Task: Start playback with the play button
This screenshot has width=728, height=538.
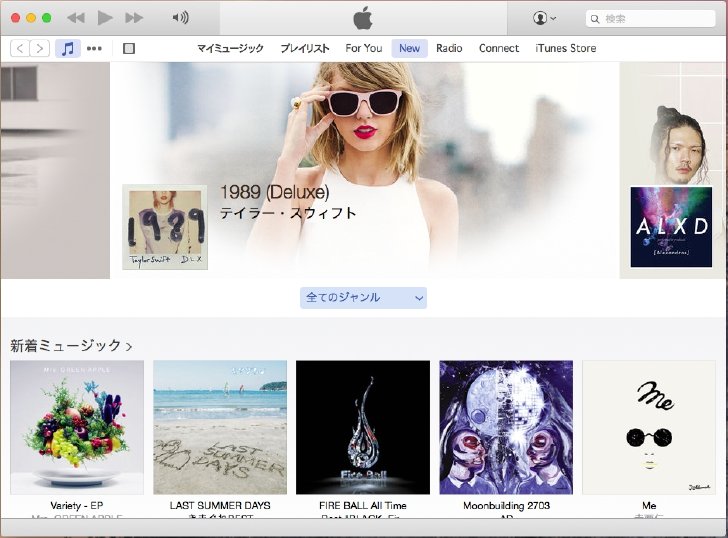Action: pyautogui.click(x=105, y=18)
